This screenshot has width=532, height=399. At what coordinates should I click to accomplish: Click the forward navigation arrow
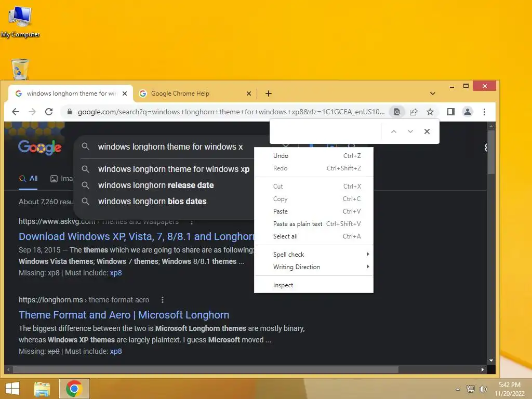tap(32, 112)
